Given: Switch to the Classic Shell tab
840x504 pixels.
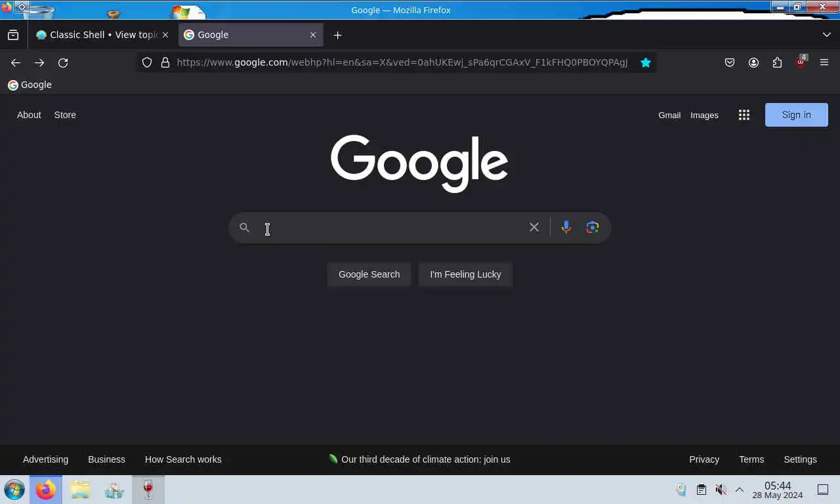Looking at the screenshot, I should pos(103,35).
